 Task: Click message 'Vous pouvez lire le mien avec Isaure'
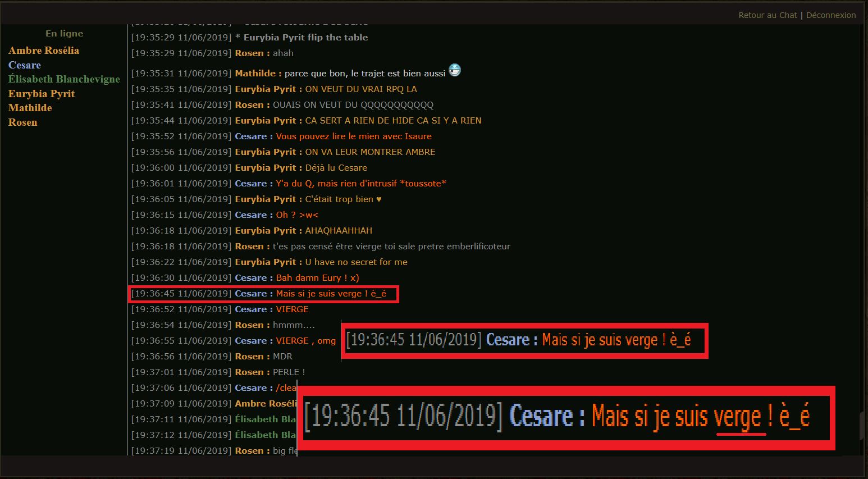pos(354,136)
